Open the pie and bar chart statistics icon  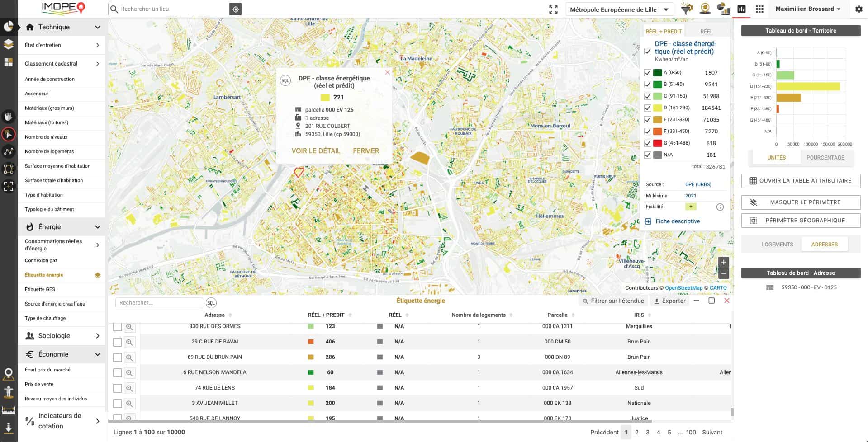[723, 9]
